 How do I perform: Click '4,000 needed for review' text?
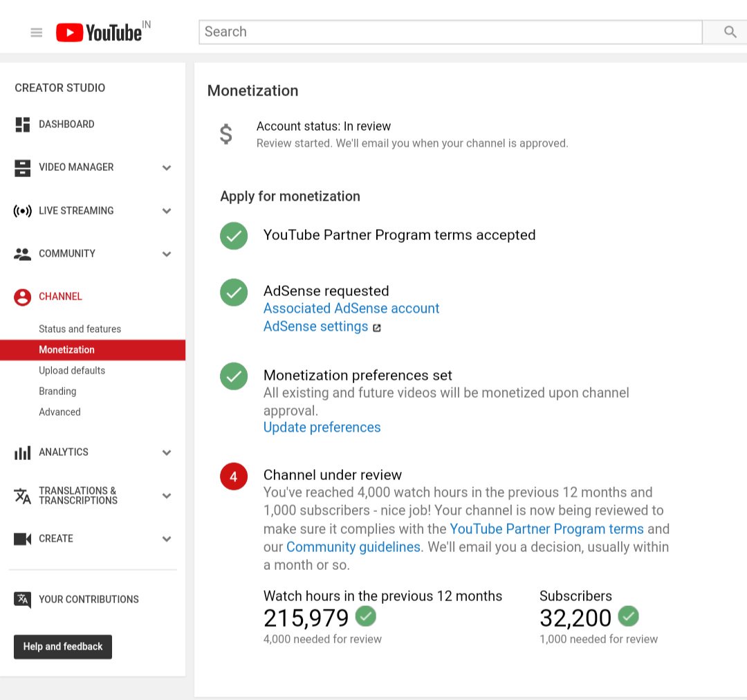tap(322, 639)
